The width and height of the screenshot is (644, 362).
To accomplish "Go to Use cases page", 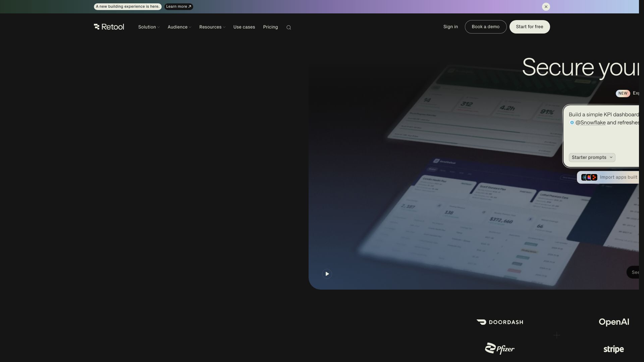I will 244,27.
